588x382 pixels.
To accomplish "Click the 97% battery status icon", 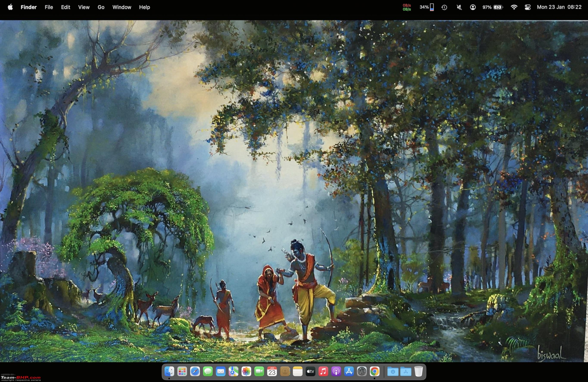I will point(493,7).
